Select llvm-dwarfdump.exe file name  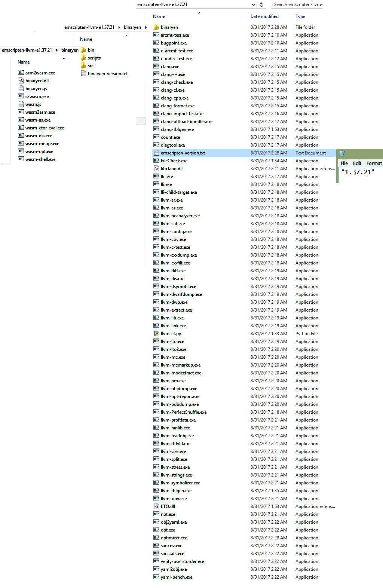pyautogui.click(x=181, y=294)
